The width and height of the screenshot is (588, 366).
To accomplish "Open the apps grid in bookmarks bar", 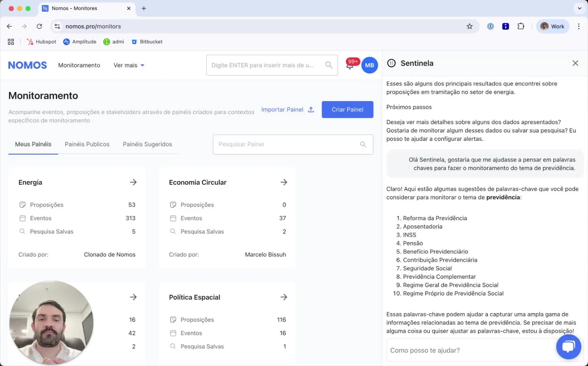I will pos(11,42).
